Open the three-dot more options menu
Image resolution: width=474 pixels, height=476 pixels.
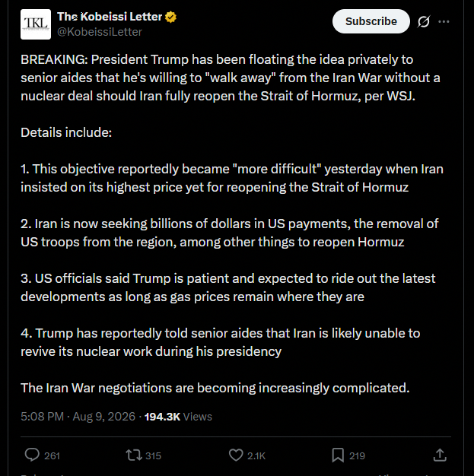tap(444, 21)
